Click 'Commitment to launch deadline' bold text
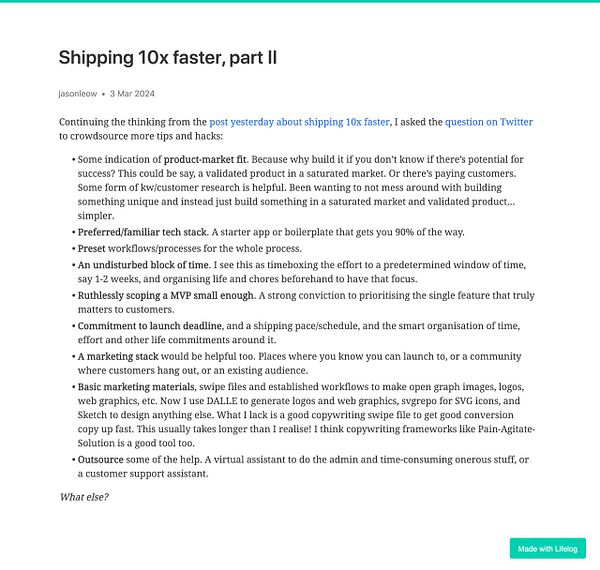Image resolution: width=600 pixels, height=570 pixels. pos(150,326)
